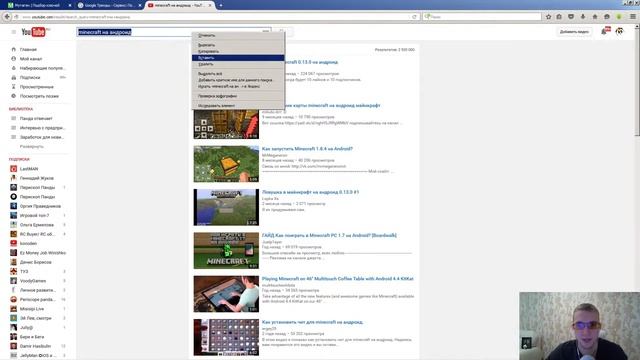The image size is (640, 360).
Task: Click thumbnail of the ГАЙД Minecraft PC video
Action: click(x=226, y=251)
